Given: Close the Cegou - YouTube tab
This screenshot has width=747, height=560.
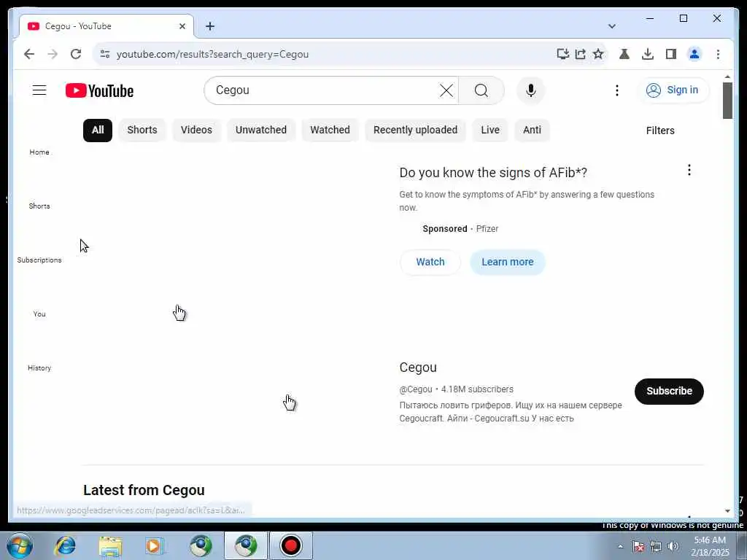Looking at the screenshot, I should click(x=182, y=26).
